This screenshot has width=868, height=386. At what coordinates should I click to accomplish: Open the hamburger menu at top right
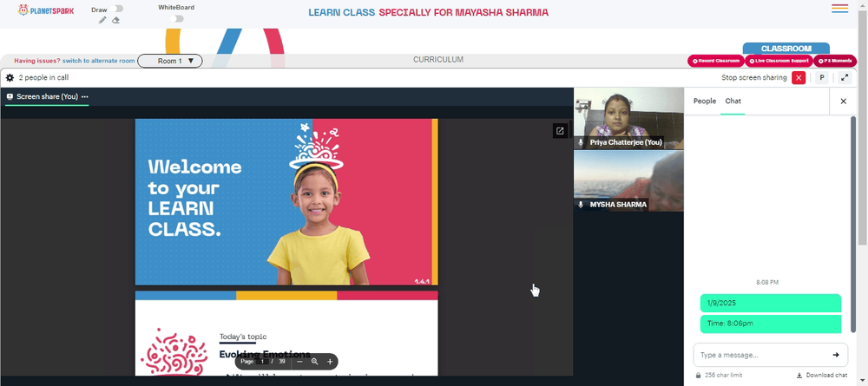[839, 9]
